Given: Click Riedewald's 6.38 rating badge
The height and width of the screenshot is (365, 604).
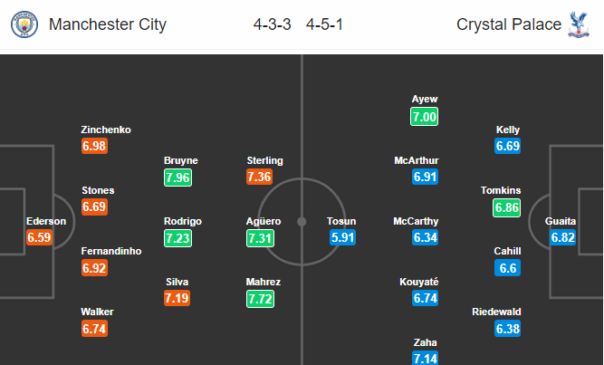Looking at the screenshot, I should 508,328.
